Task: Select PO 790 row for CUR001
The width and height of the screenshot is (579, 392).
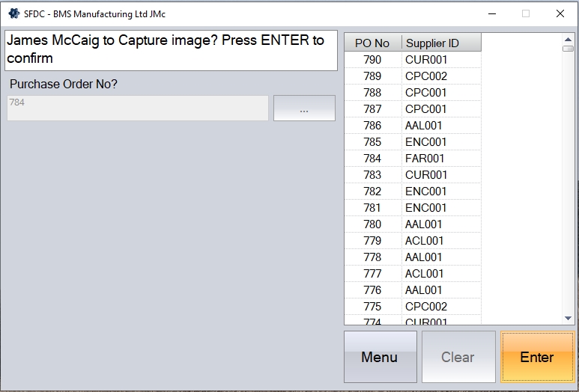Action: (x=412, y=60)
